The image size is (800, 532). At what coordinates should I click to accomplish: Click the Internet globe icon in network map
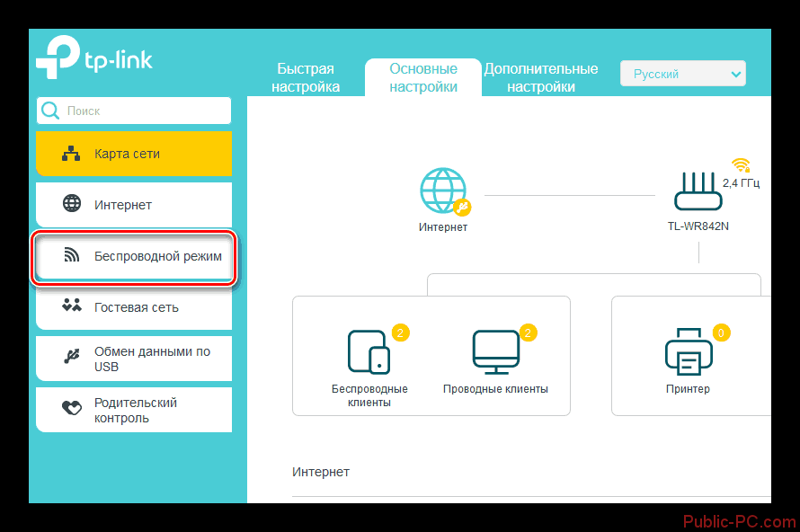click(x=442, y=191)
